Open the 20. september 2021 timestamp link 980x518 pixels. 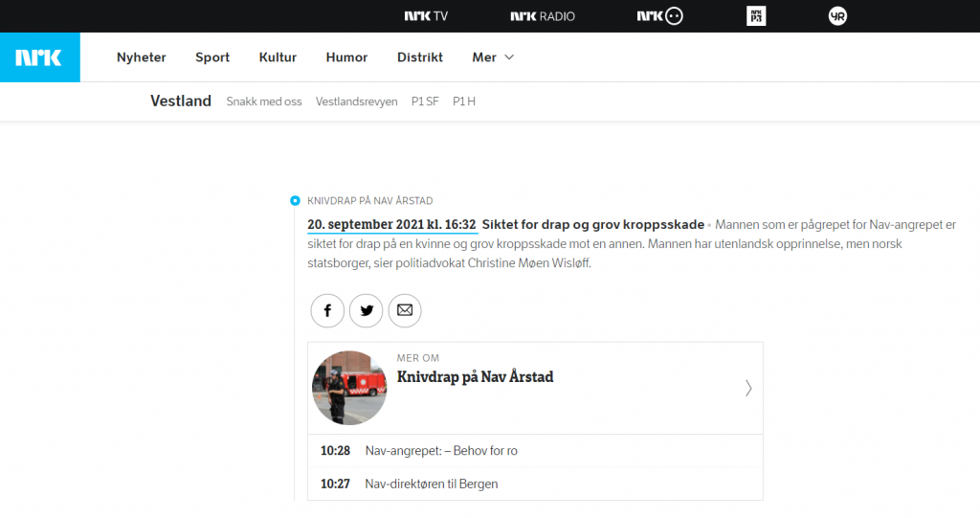click(392, 225)
